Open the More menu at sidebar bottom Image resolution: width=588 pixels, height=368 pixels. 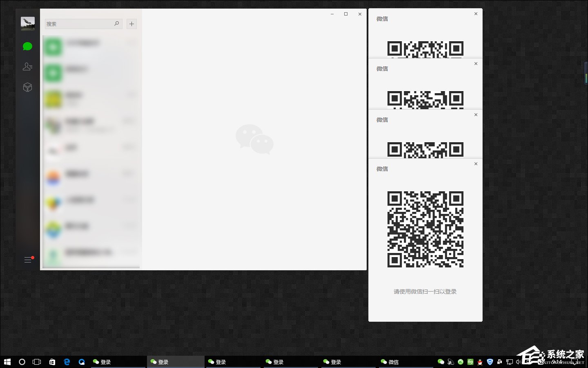[28, 260]
